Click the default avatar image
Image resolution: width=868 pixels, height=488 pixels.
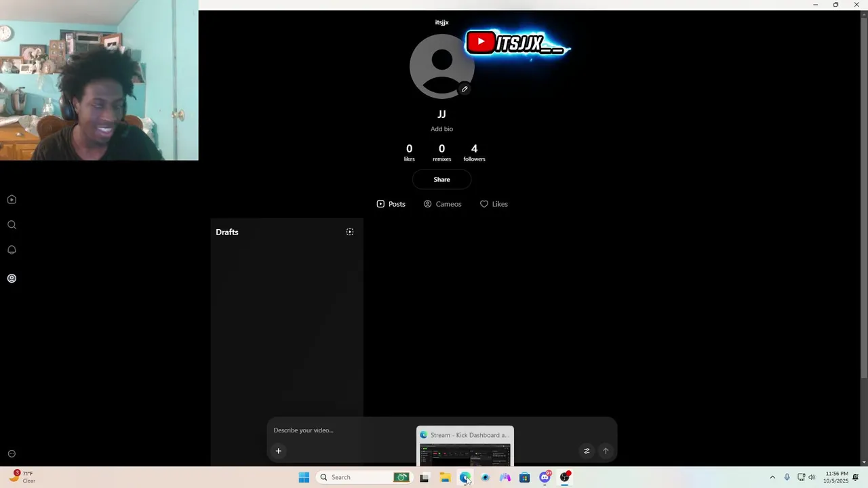441,66
